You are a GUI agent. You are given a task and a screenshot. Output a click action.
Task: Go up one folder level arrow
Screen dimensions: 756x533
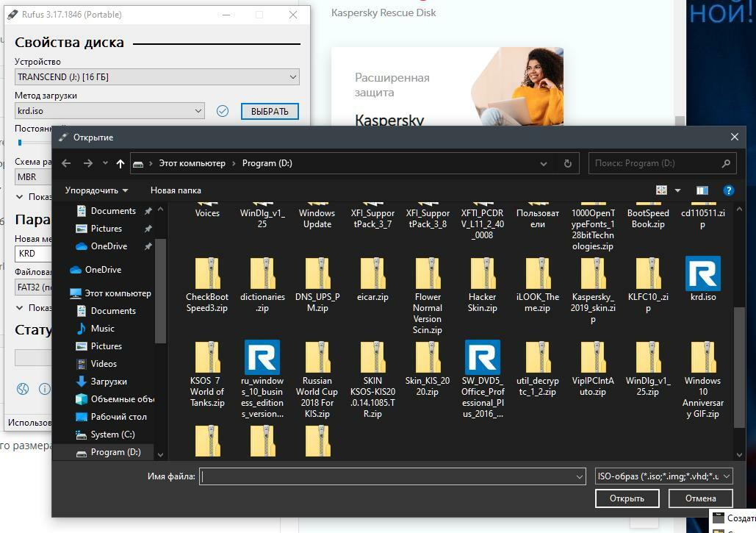[x=120, y=163]
